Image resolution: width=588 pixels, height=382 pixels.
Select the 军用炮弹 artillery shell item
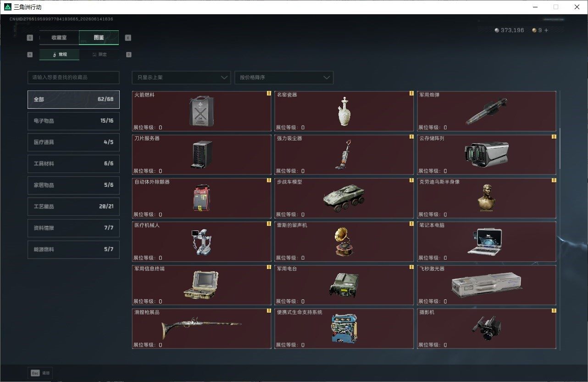point(487,111)
